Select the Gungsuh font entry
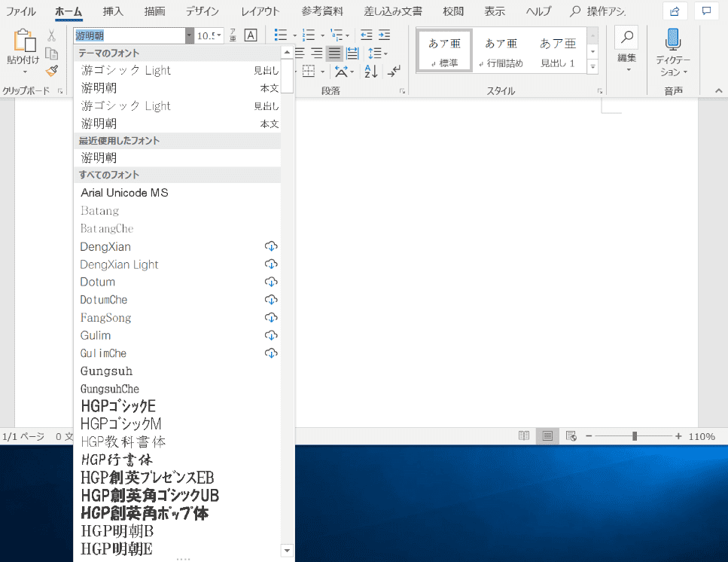This screenshot has height=562, width=728. 178,371
